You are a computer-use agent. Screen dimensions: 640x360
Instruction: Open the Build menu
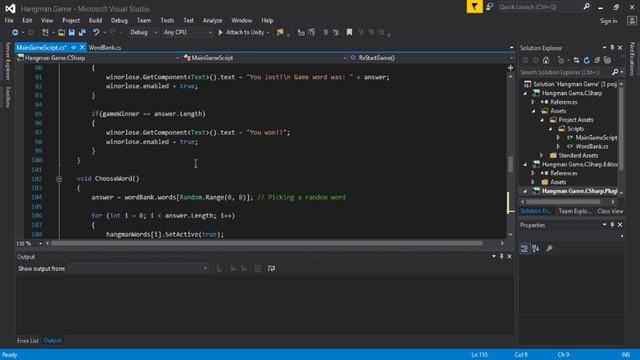coord(96,20)
